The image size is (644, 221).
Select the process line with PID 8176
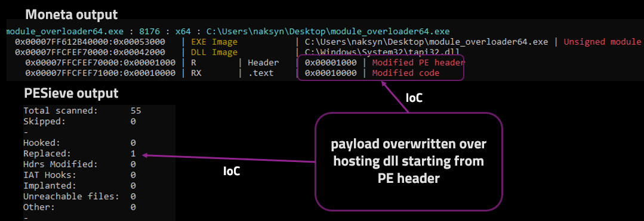[x=228, y=31]
